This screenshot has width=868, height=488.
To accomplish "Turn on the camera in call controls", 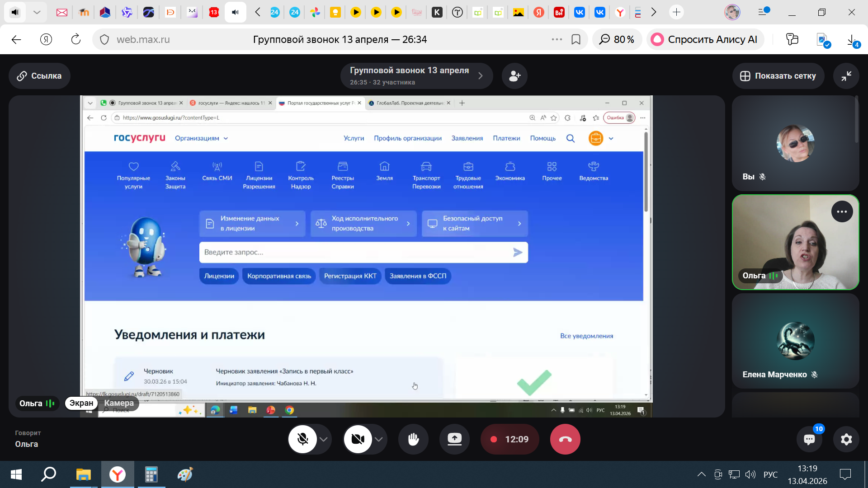I will 358,439.
